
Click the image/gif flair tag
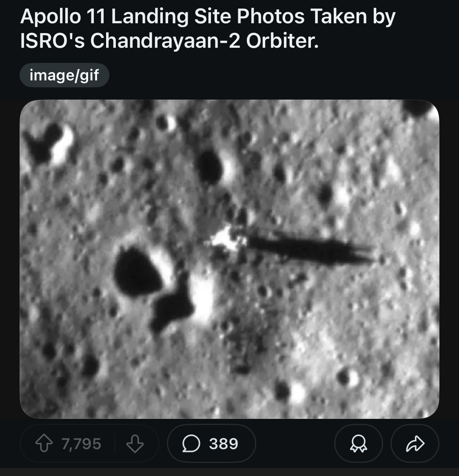pos(64,75)
